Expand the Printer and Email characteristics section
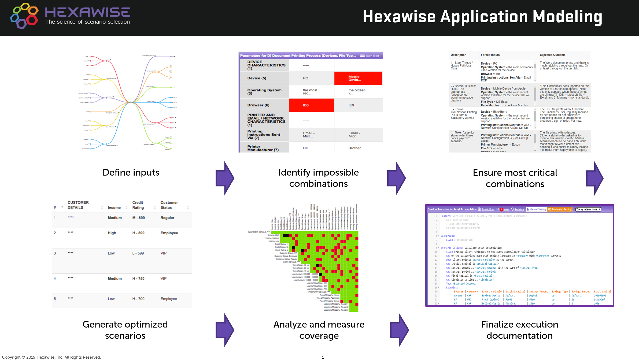Viewport: 639px width, 364px height. 306,121
